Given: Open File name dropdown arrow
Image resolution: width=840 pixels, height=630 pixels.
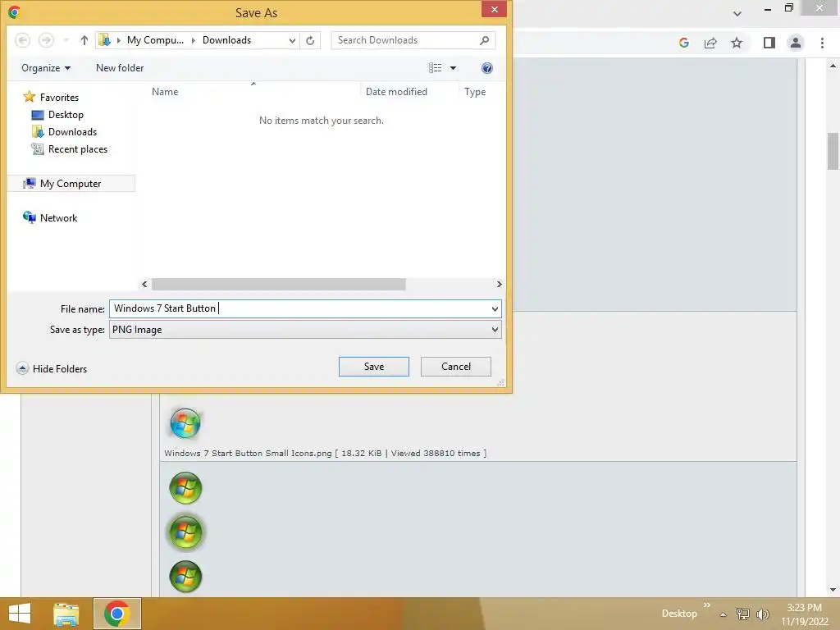Looking at the screenshot, I should pyautogui.click(x=495, y=308).
